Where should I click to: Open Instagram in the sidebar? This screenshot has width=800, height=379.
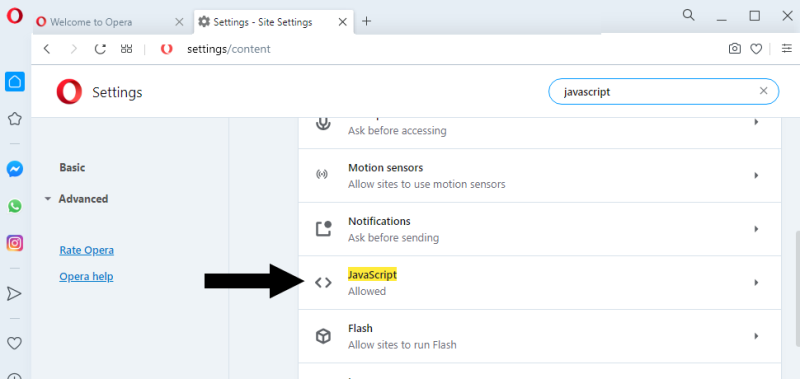(15, 243)
